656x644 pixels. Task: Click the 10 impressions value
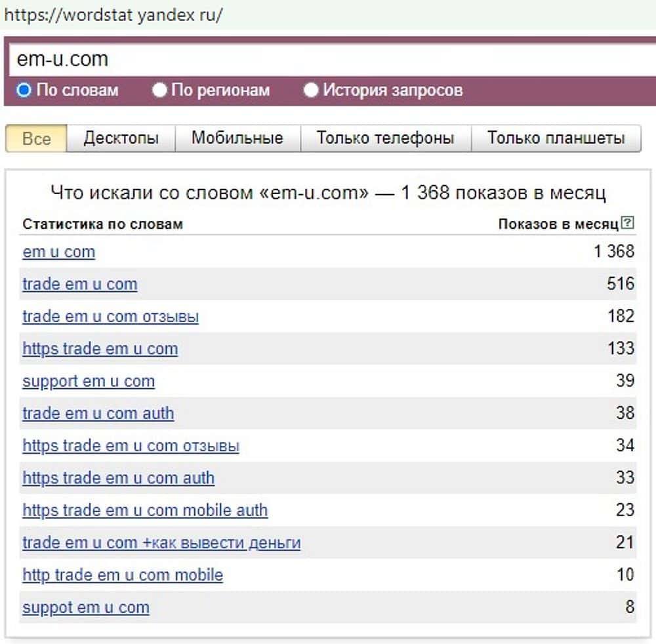tap(626, 574)
